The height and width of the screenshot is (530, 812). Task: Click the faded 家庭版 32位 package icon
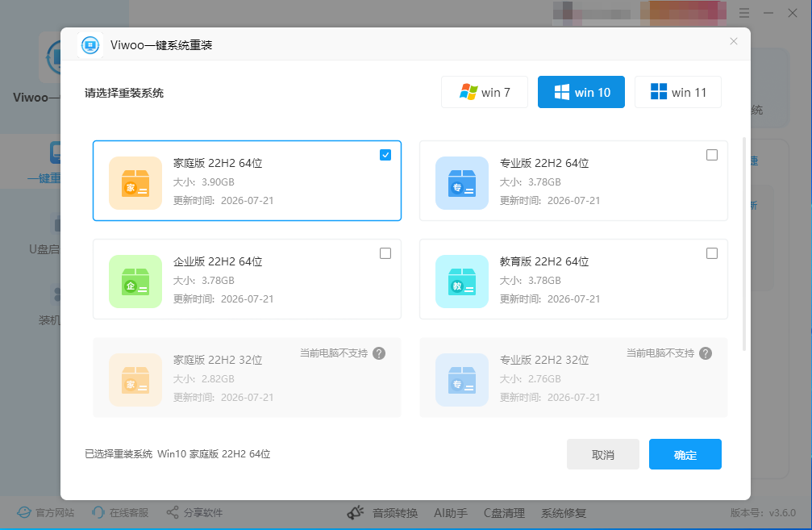[x=135, y=380]
